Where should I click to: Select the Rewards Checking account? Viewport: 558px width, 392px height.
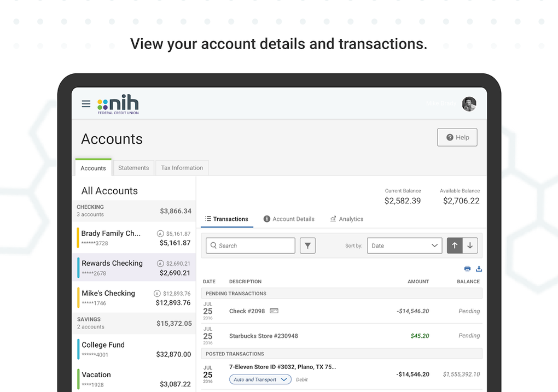click(134, 267)
